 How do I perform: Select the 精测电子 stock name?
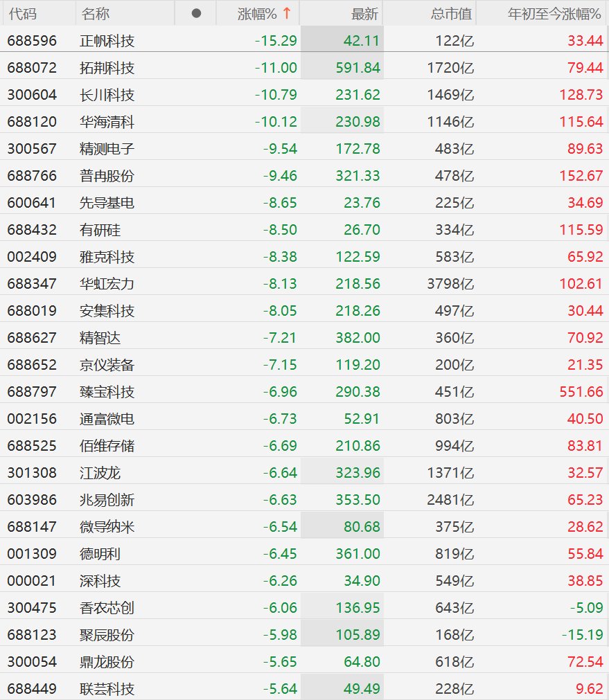click(x=107, y=149)
